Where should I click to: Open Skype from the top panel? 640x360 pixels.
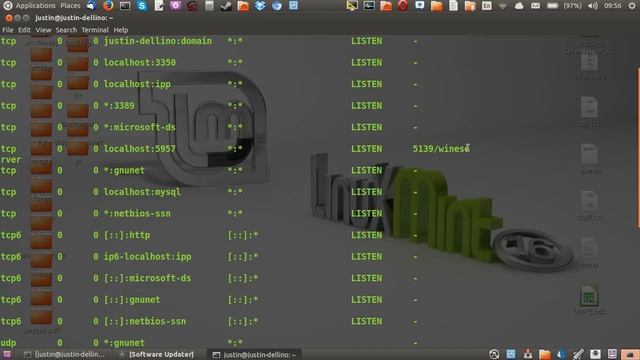coord(142,6)
